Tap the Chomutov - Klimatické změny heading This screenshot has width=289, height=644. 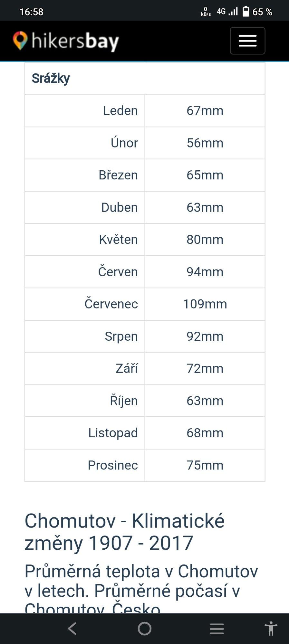[x=124, y=532]
